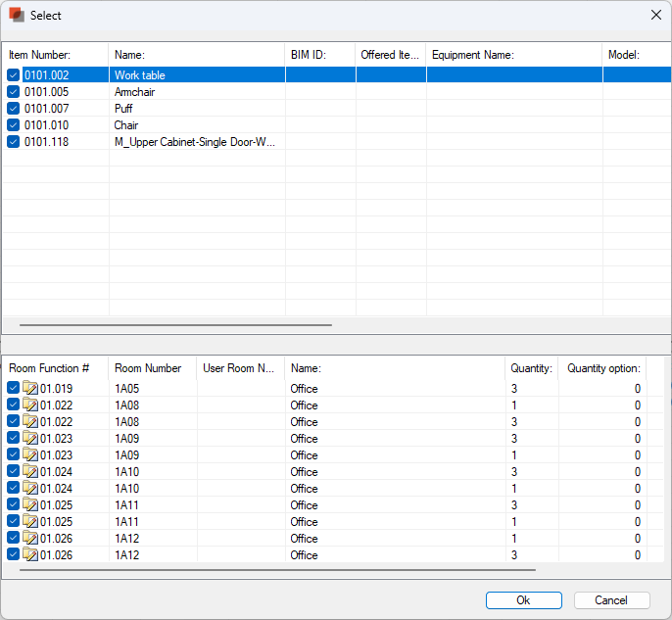Click room icon on last 01.026 row, quantity 3

tap(30, 555)
